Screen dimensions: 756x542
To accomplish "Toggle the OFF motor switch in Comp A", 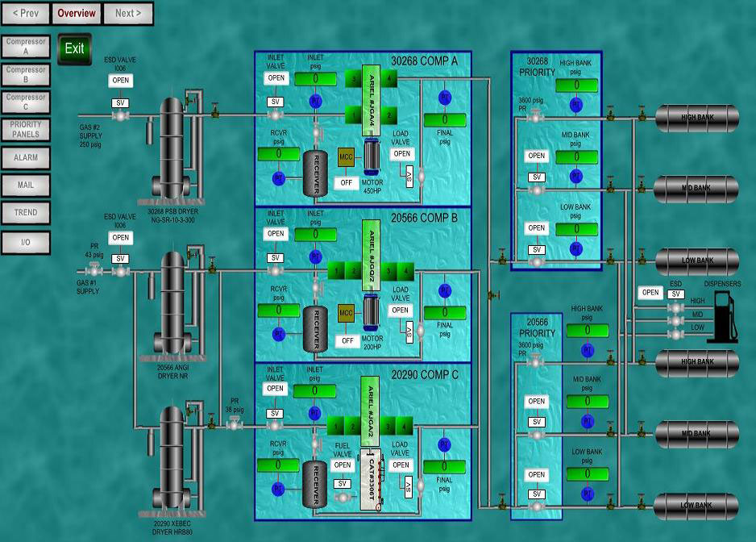I will point(347,183).
